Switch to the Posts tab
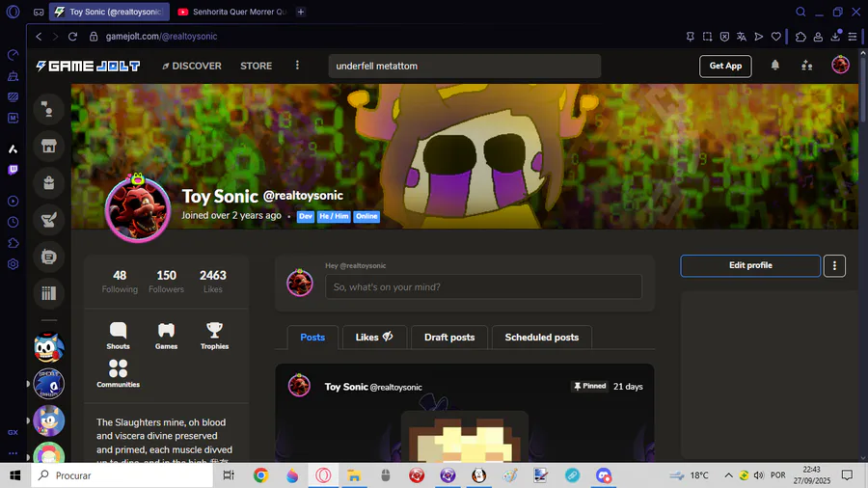The width and height of the screenshot is (868, 488). coord(312,338)
